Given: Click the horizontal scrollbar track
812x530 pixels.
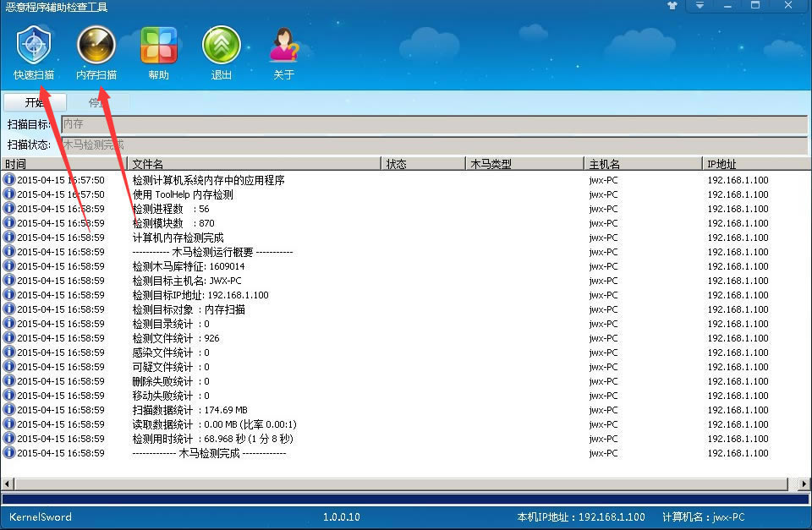Looking at the screenshot, I should pyautogui.click(x=401, y=484).
